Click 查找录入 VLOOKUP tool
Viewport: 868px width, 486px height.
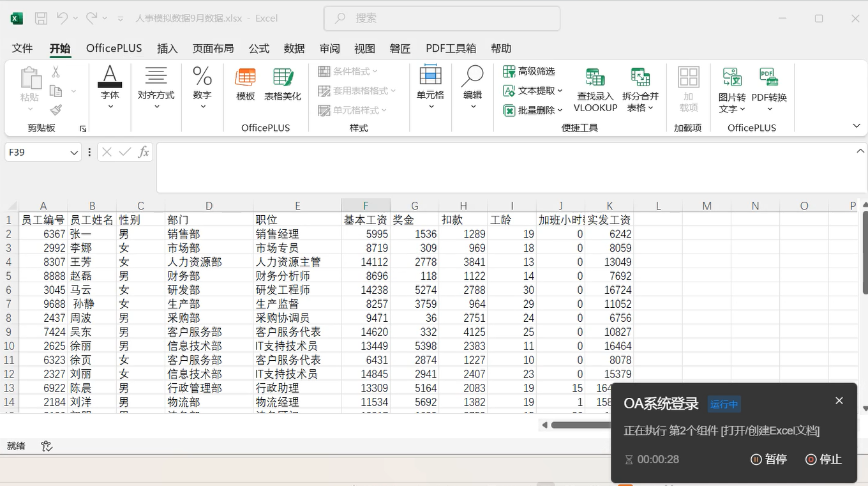tap(595, 91)
